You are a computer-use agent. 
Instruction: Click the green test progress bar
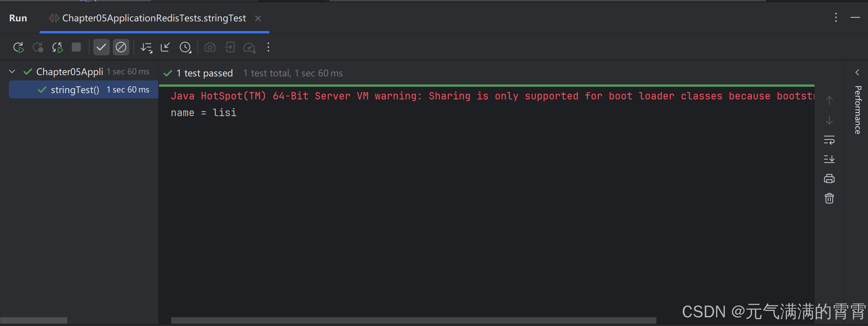point(472,85)
